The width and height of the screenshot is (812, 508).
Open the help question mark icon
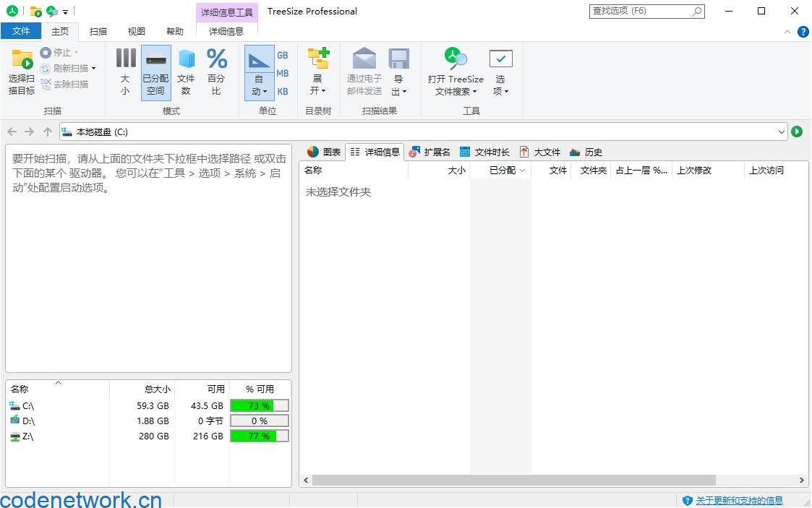(x=803, y=32)
